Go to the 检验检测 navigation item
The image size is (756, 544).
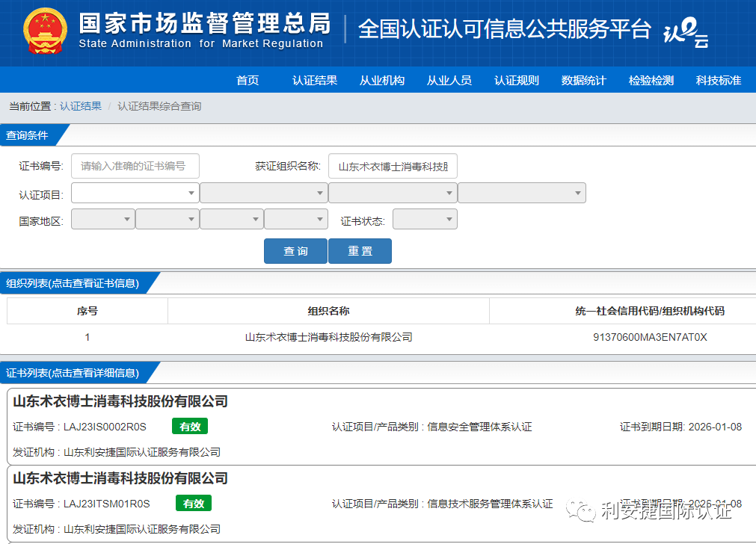tap(651, 81)
